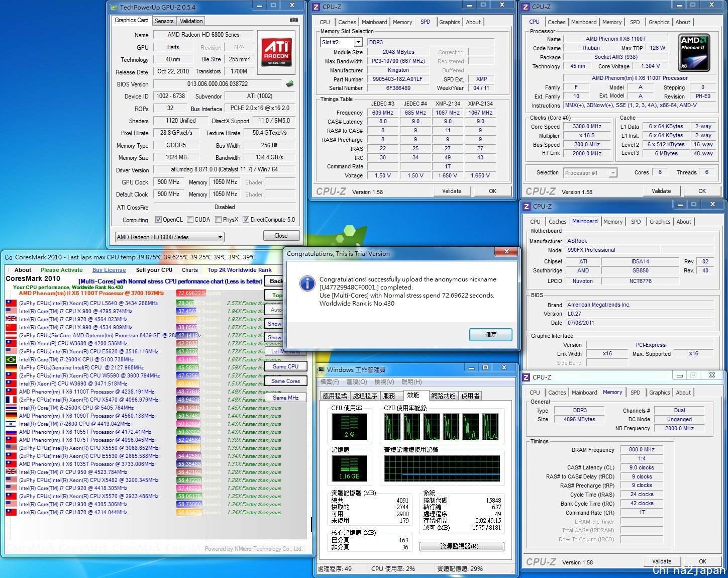Click the 確定 button in the dialog
Image resolution: width=728 pixels, height=578 pixels.
click(491, 335)
